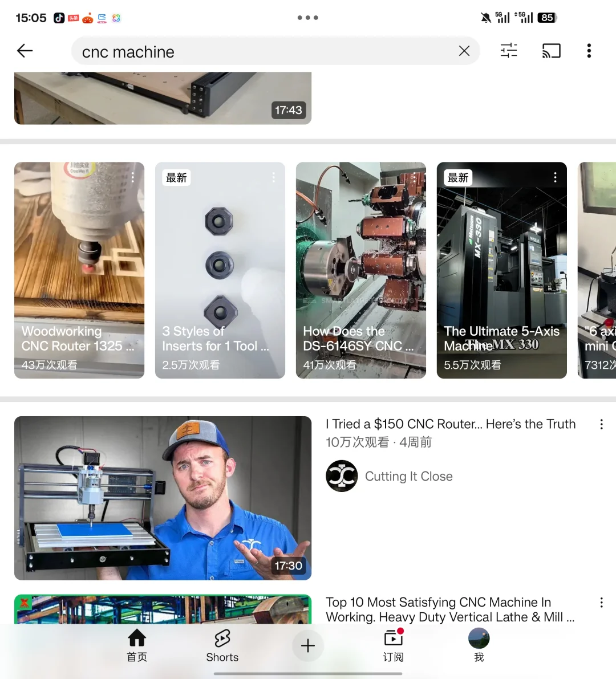Screen dimensions: 616x679
Task: Open the 17:43 video thumbnail
Action: click(x=163, y=98)
